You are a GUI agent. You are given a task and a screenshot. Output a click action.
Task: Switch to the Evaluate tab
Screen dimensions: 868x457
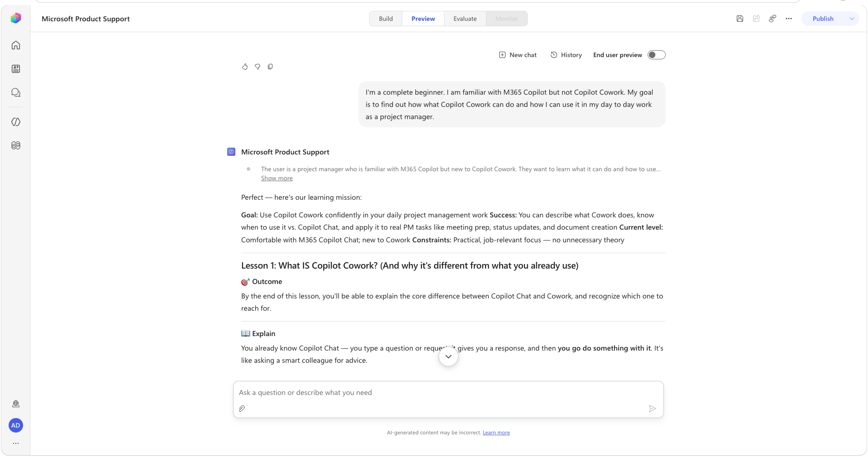coord(465,19)
